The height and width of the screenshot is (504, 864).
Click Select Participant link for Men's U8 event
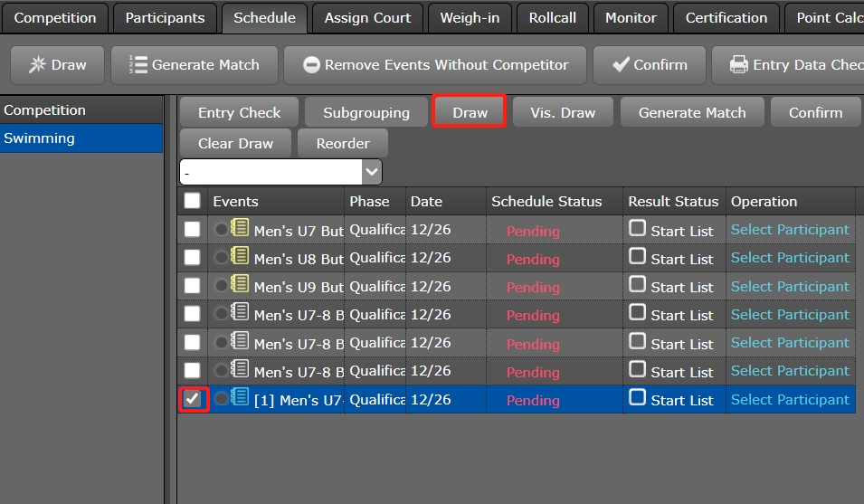tap(790, 258)
